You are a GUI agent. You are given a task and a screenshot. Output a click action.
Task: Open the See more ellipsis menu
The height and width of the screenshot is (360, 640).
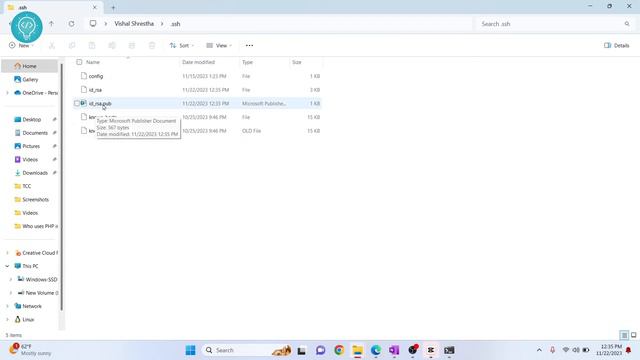coord(249,45)
